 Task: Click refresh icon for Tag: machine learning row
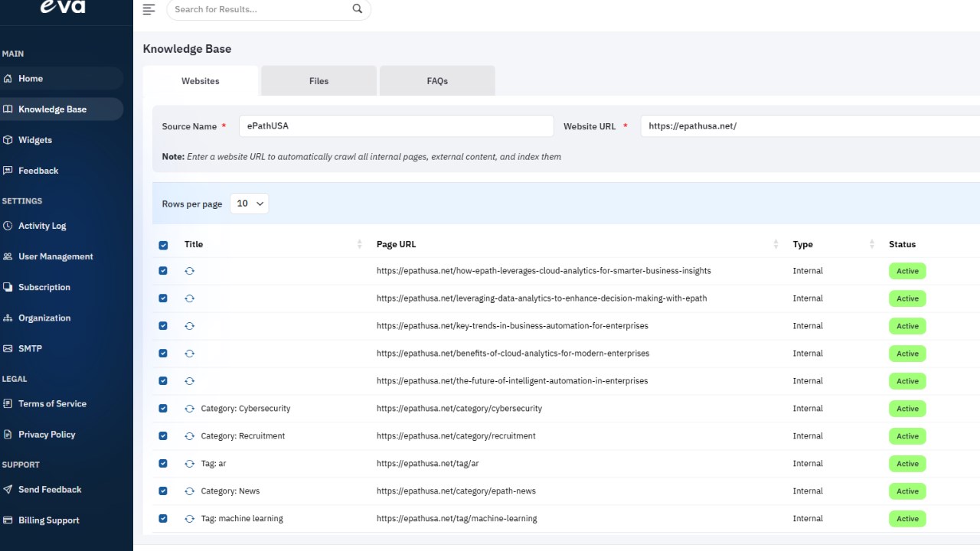pyautogui.click(x=190, y=519)
